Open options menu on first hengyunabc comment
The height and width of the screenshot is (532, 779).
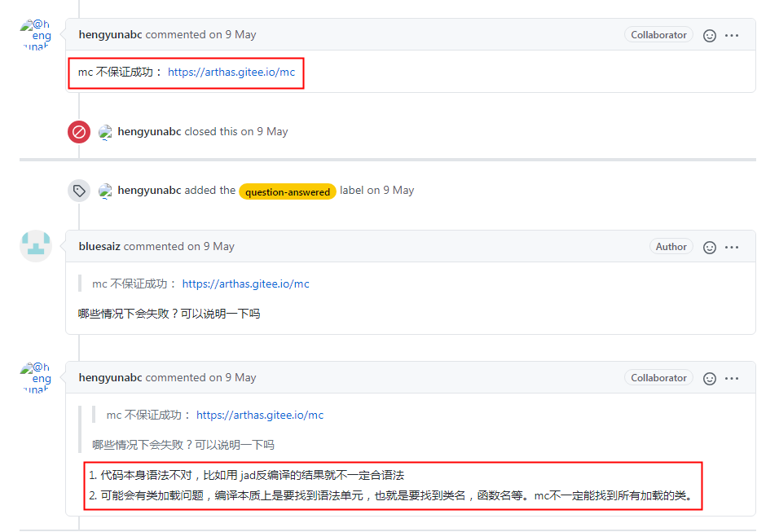(x=731, y=36)
